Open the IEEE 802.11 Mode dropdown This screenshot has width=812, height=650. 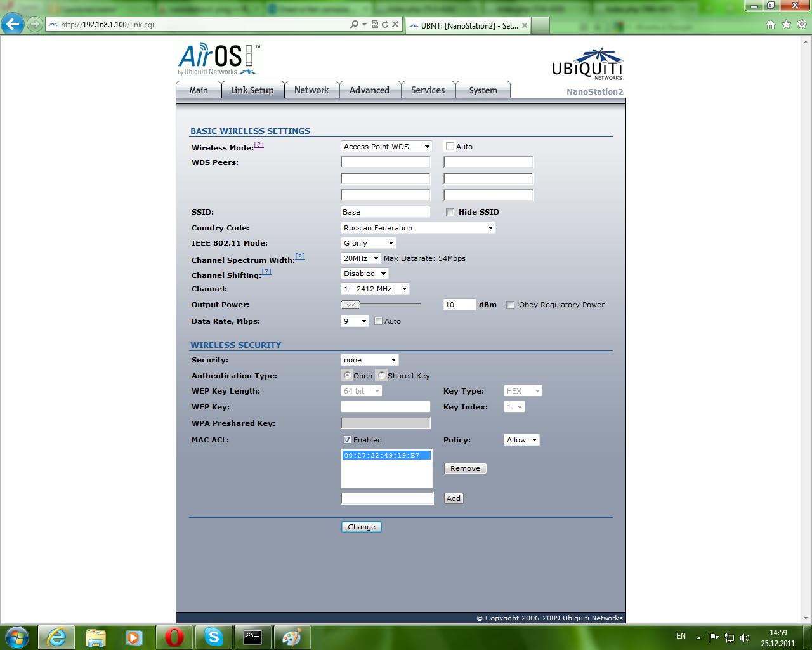(369, 243)
